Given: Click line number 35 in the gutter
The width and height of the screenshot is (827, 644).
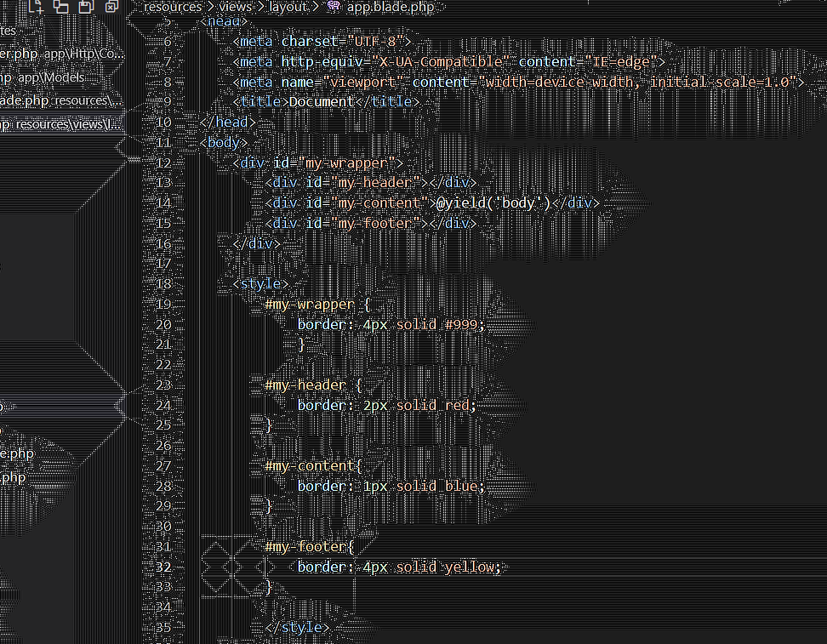Looking at the screenshot, I should pyautogui.click(x=163, y=627).
